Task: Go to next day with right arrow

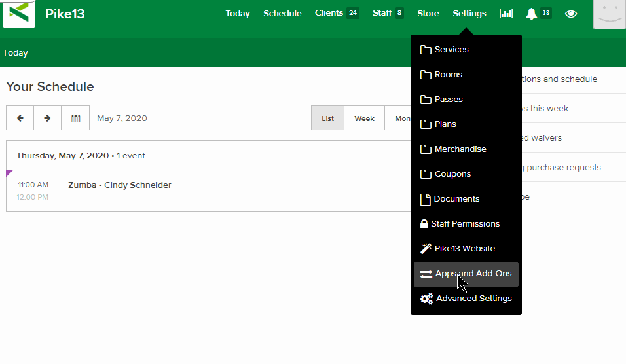Action: pyautogui.click(x=47, y=118)
